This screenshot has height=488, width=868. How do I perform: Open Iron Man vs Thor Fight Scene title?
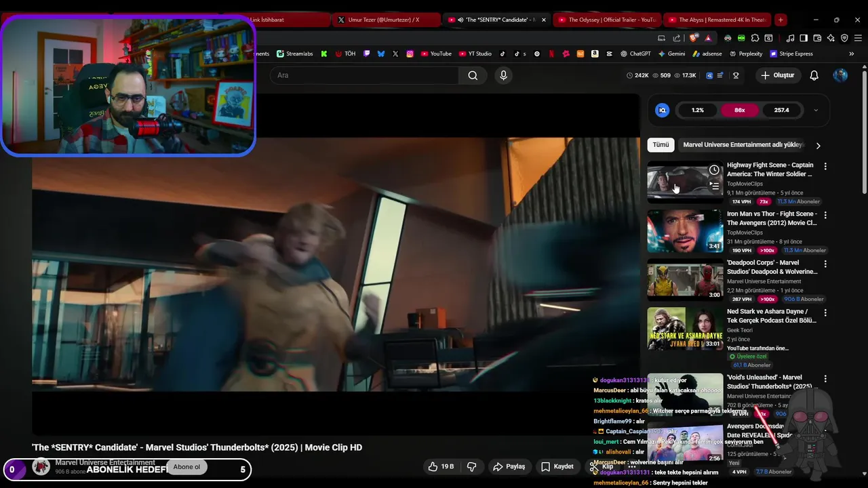[x=772, y=218]
